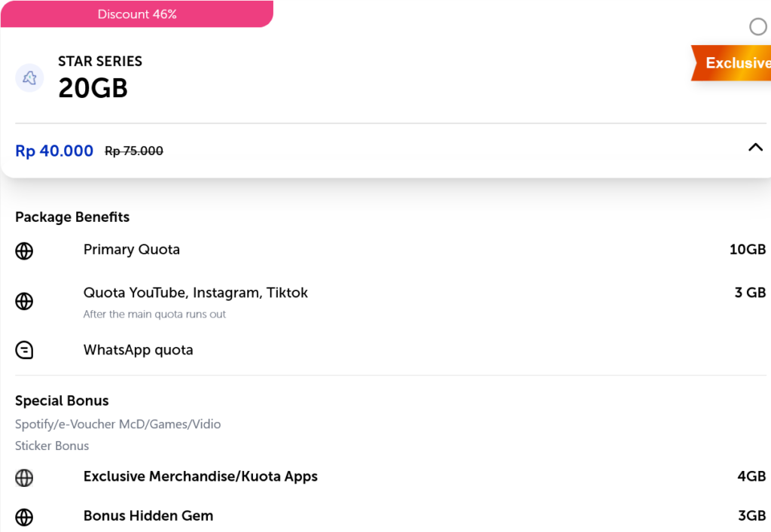Screen dimensions: 771x532
Task: Select the Star Series 20GB radio button
Action: point(758,27)
